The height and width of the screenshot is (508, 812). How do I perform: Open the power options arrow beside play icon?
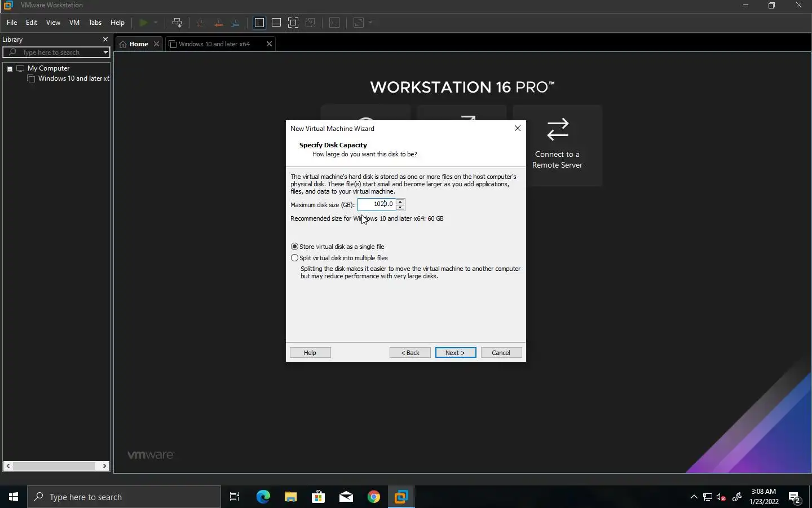[156, 23]
